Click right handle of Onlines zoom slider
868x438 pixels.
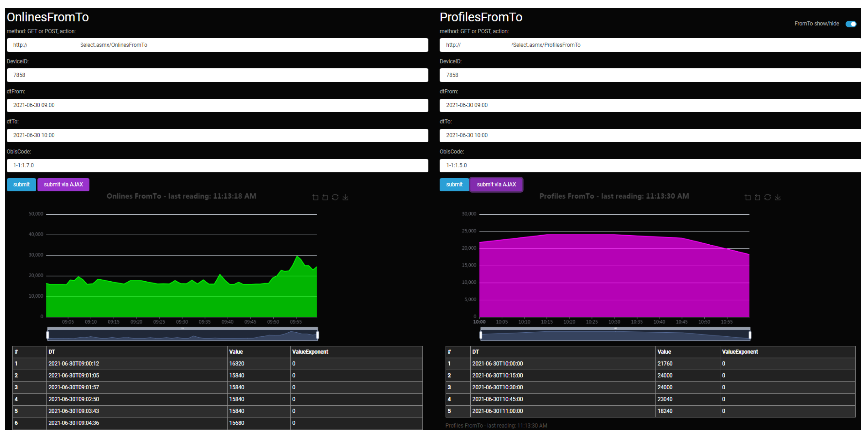pyautogui.click(x=317, y=335)
